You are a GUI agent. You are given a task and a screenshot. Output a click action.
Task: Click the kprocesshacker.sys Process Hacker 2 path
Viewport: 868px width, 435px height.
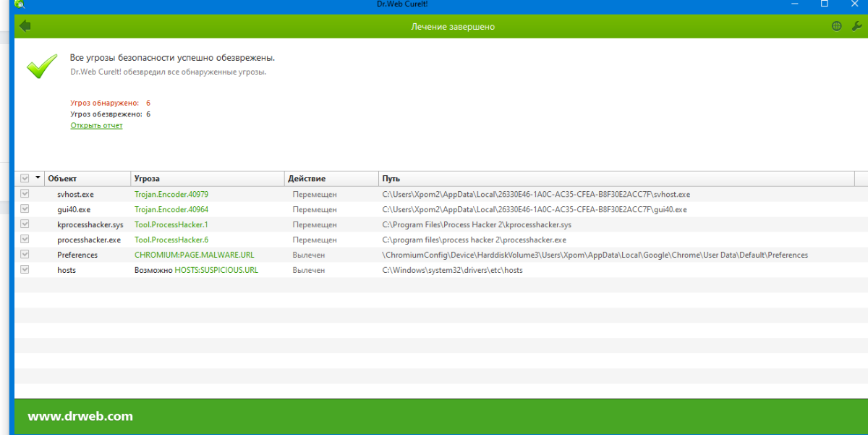click(x=477, y=225)
